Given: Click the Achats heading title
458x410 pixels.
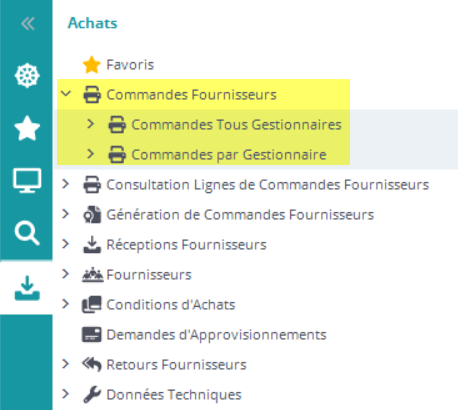Looking at the screenshot, I should point(93,23).
